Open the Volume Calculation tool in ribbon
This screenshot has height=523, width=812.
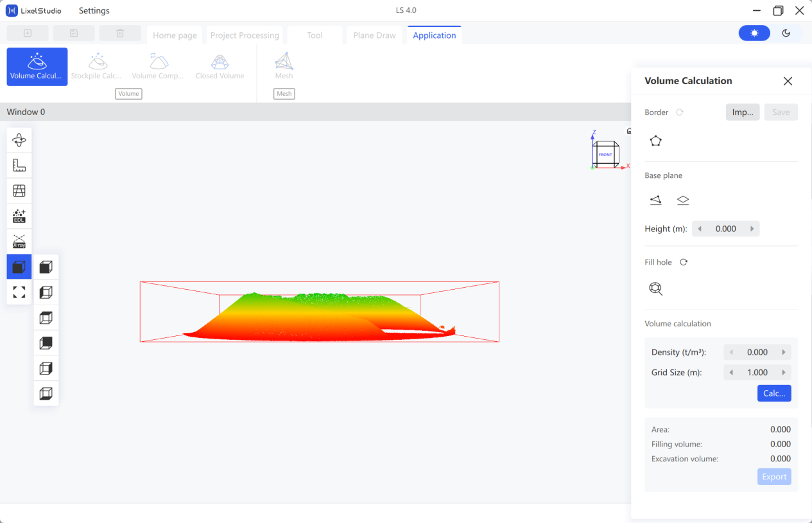coord(37,67)
